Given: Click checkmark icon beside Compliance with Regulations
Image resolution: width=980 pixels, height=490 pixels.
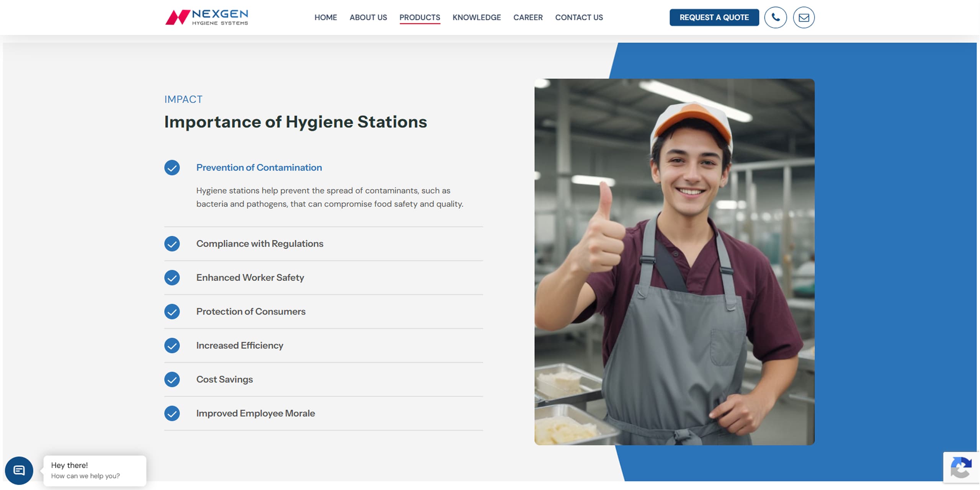Looking at the screenshot, I should click(172, 244).
